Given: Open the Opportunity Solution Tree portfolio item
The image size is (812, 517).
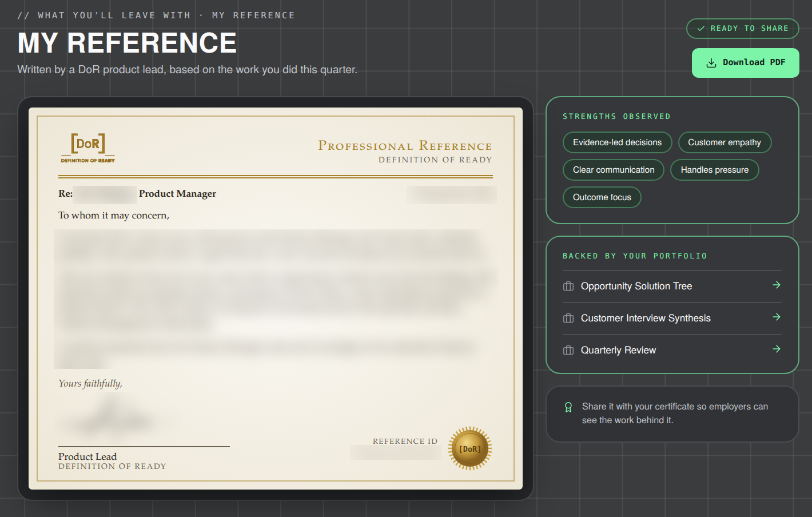Looking at the screenshot, I should click(672, 286).
